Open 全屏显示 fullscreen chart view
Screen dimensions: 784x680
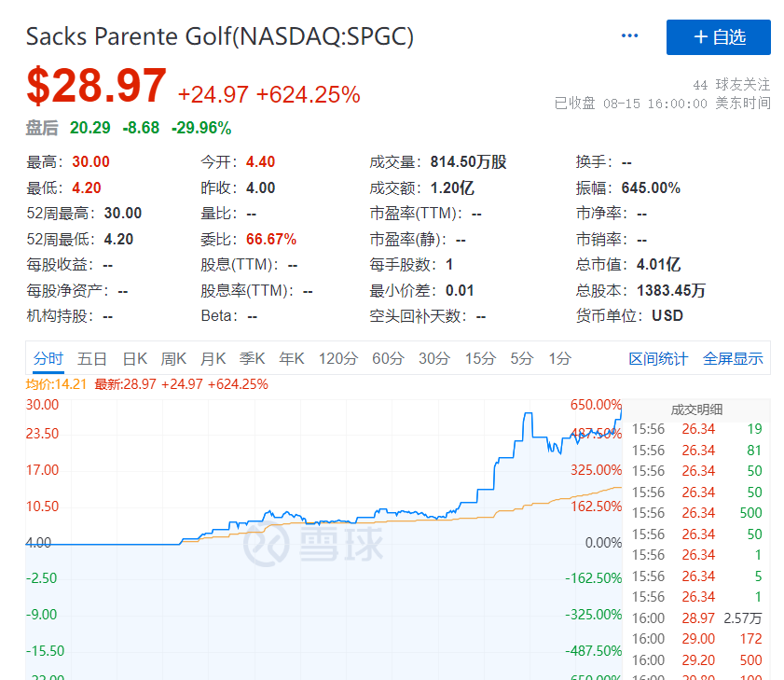pyautogui.click(x=733, y=358)
